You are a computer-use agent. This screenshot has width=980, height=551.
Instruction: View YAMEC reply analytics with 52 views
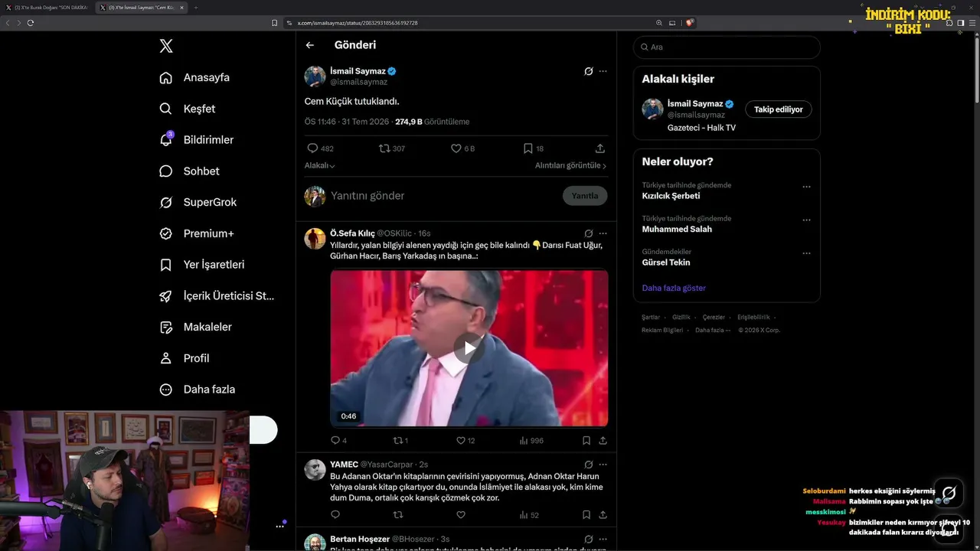pyautogui.click(x=529, y=515)
